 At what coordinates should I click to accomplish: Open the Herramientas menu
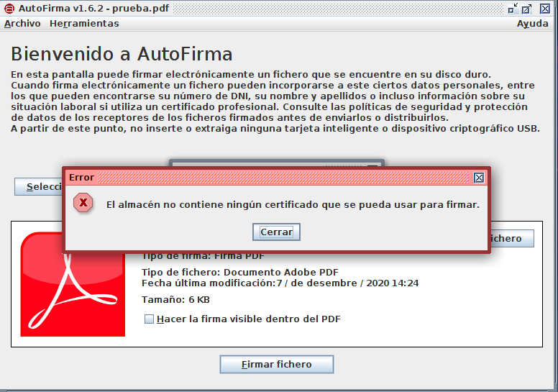pyautogui.click(x=84, y=24)
